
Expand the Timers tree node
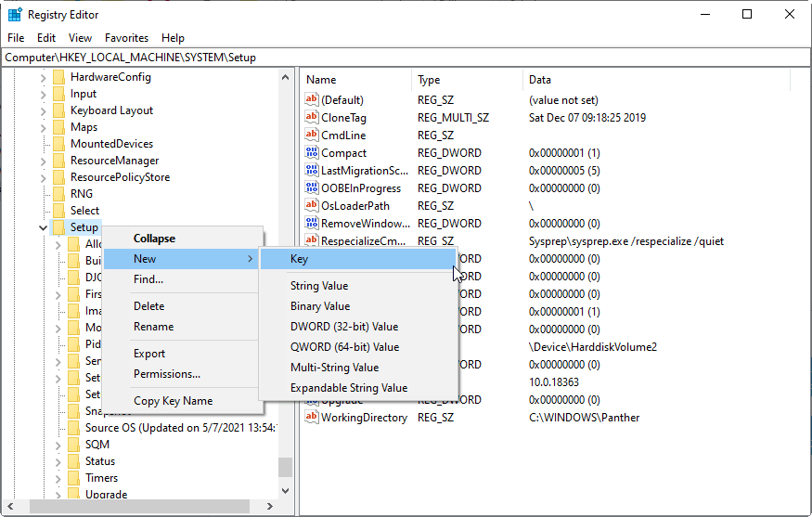(58, 479)
